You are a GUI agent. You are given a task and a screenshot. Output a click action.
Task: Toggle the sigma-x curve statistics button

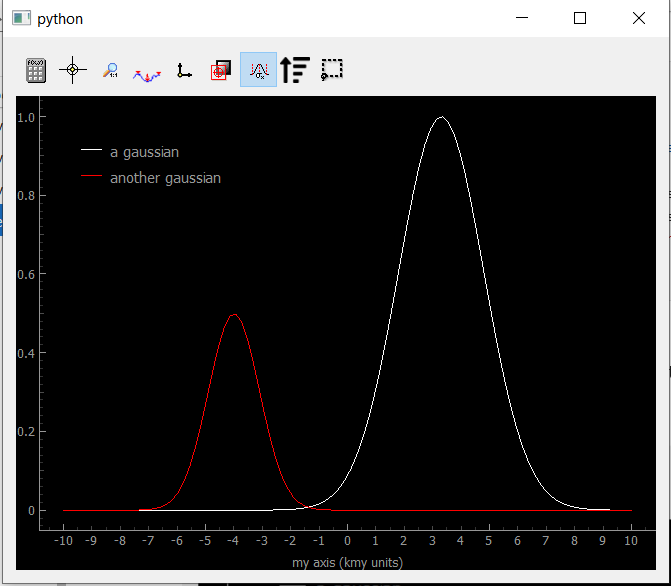(x=258, y=70)
